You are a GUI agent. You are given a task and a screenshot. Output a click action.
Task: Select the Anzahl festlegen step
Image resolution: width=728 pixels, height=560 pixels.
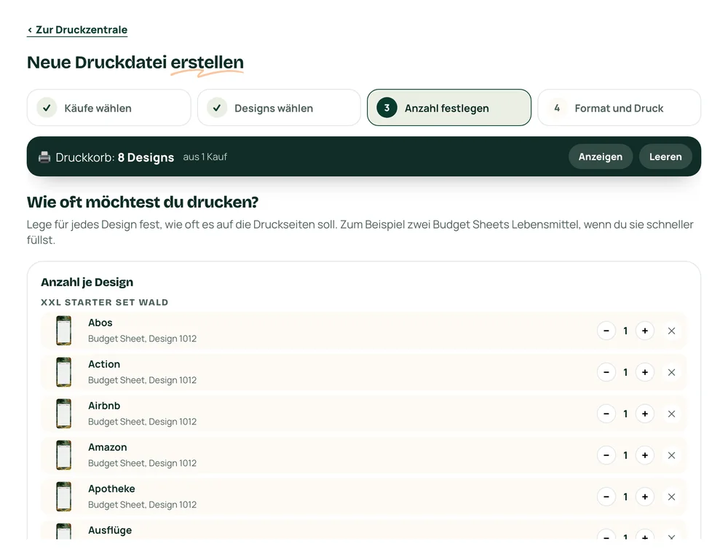pos(449,108)
